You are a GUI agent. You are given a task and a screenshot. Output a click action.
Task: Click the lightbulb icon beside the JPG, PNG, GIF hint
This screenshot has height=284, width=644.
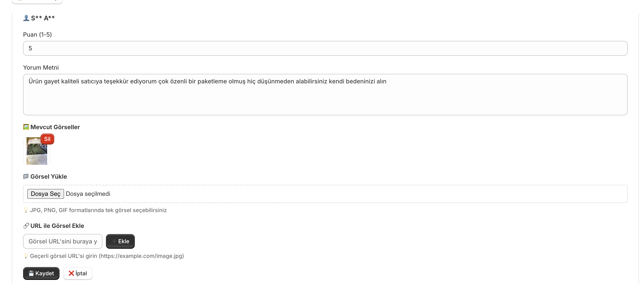coord(26,210)
